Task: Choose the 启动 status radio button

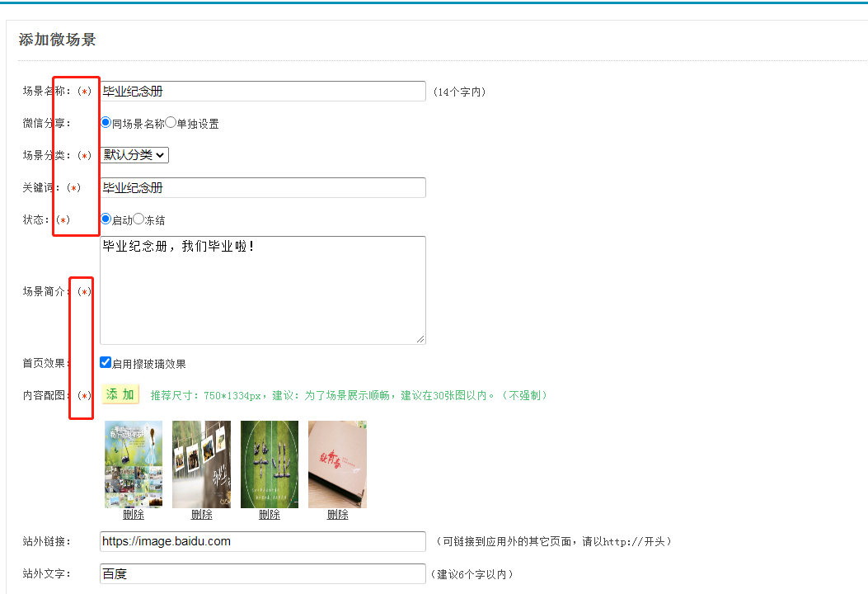Action: coord(106,219)
